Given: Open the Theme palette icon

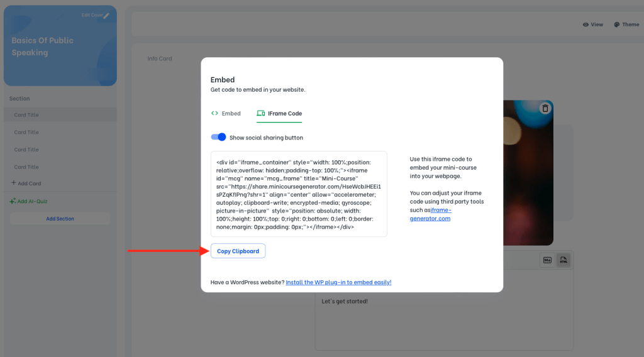Looking at the screenshot, I should pyautogui.click(x=616, y=25).
